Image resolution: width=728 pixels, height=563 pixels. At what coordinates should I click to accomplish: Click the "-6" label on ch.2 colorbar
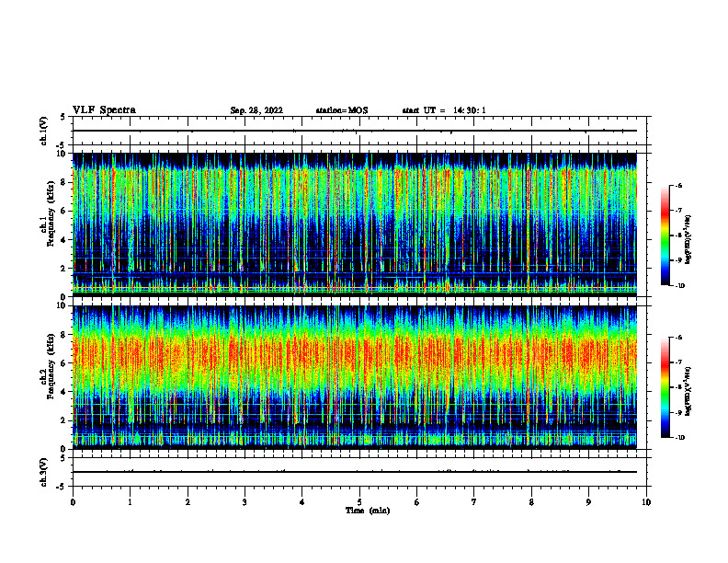tap(678, 338)
